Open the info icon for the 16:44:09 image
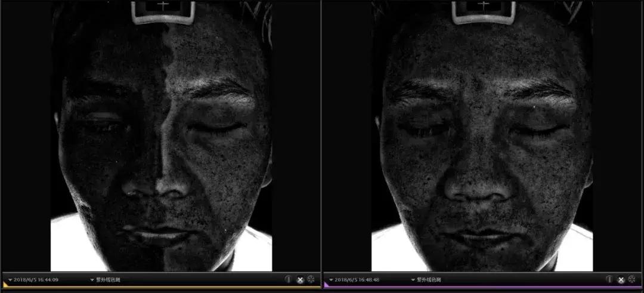The width and height of the screenshot is (644, 293). coord(288,279)
